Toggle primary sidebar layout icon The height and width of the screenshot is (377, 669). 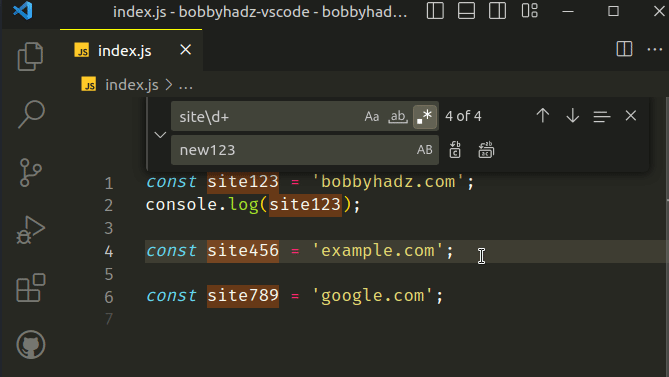click(435, 11)
